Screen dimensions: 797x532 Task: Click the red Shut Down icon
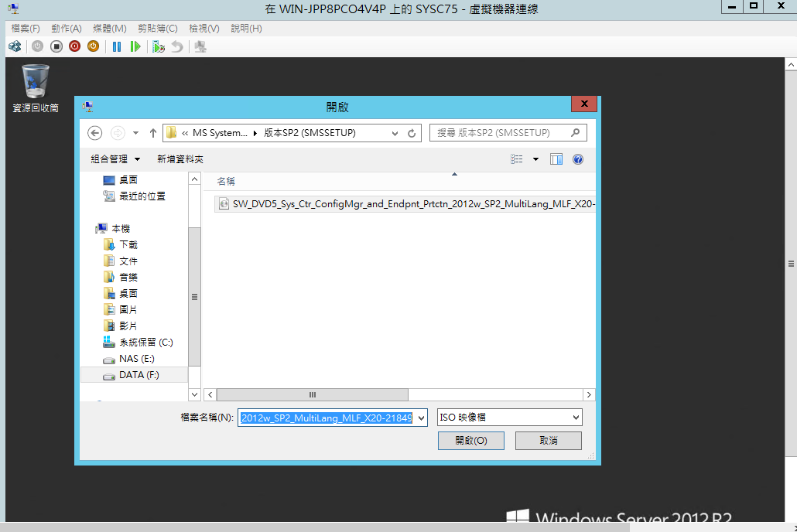(75, 46)
